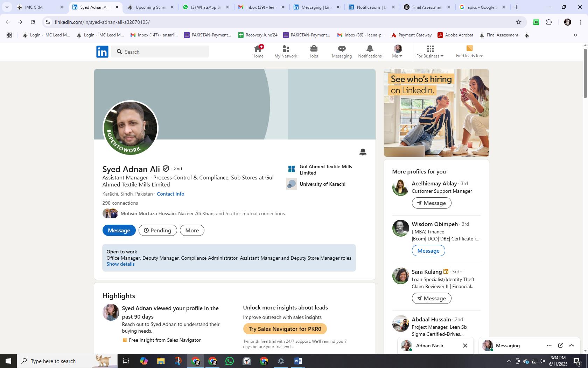Expand For Business dropdown
The image size is (588, 368).
(x=430, y=52)
